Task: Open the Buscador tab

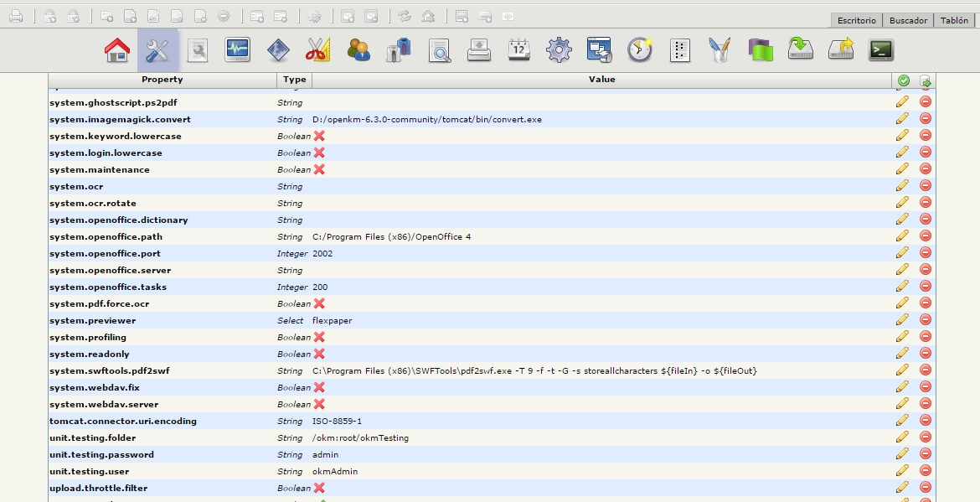Action: coord(908,20)
